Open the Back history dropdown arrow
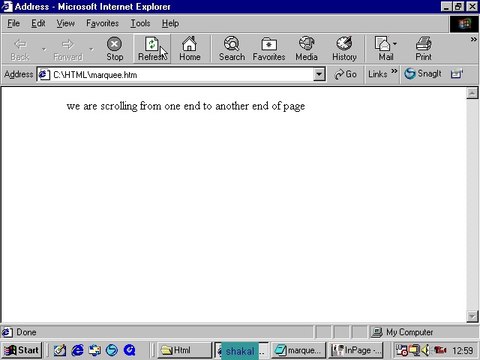480x360 pixels. 44,49
